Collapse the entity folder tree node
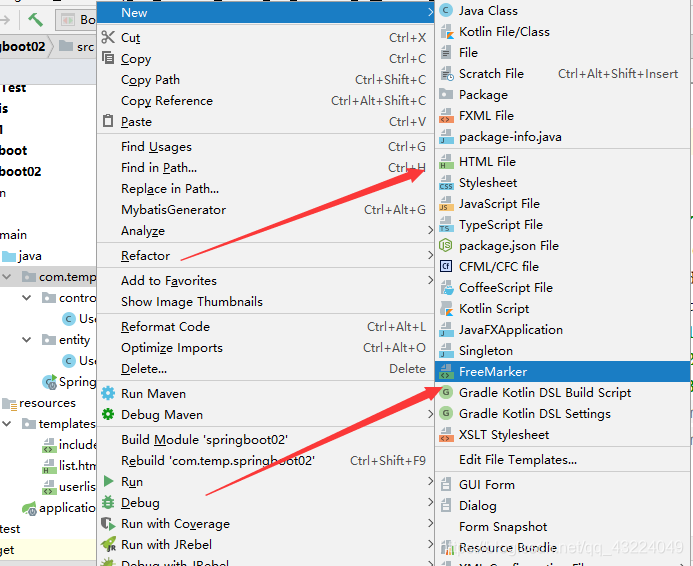 [27, 340]
